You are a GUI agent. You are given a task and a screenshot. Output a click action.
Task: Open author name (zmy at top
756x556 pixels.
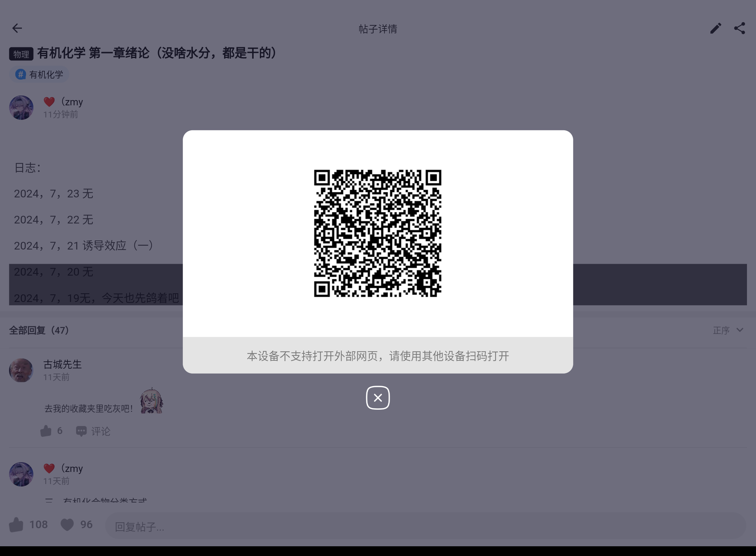64,102
